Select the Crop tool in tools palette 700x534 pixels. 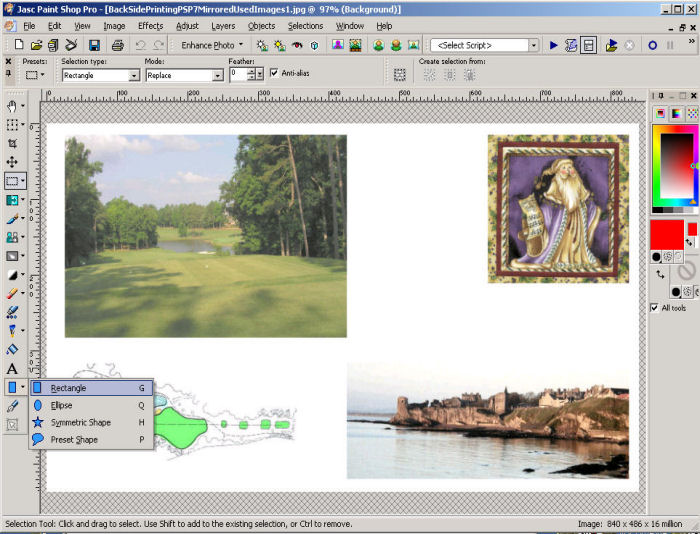(x=12, y=143)
